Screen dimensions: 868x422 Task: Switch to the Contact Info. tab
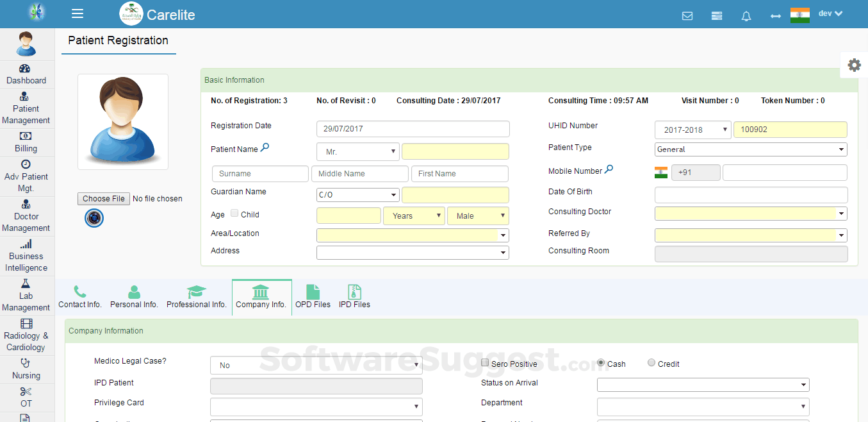80,297
